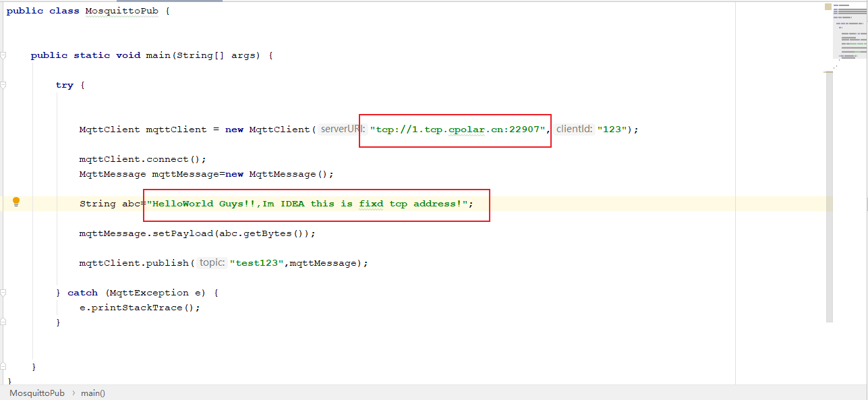The image size is (868, 400).
Task: Click the yellow light bulb quick-fix icon
Action: pos(16,202)
